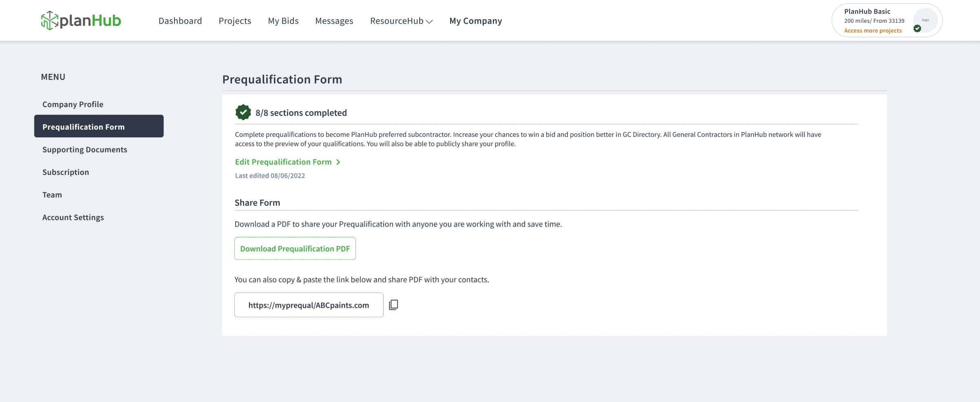Click the prequal link URL field
980x402 pixels.
click(x=309, y=305)
